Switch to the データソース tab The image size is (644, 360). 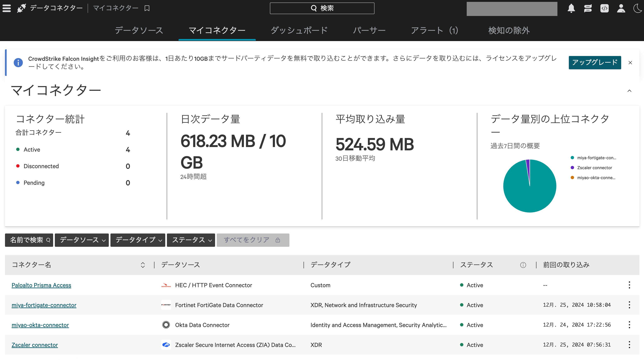click(139, 30)
